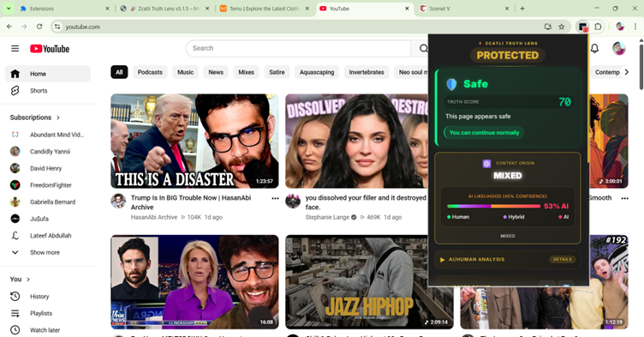Screen dimensions: 644x337
Task: Reload the page with the refresh icon
Action: click(x=39, y=27)
